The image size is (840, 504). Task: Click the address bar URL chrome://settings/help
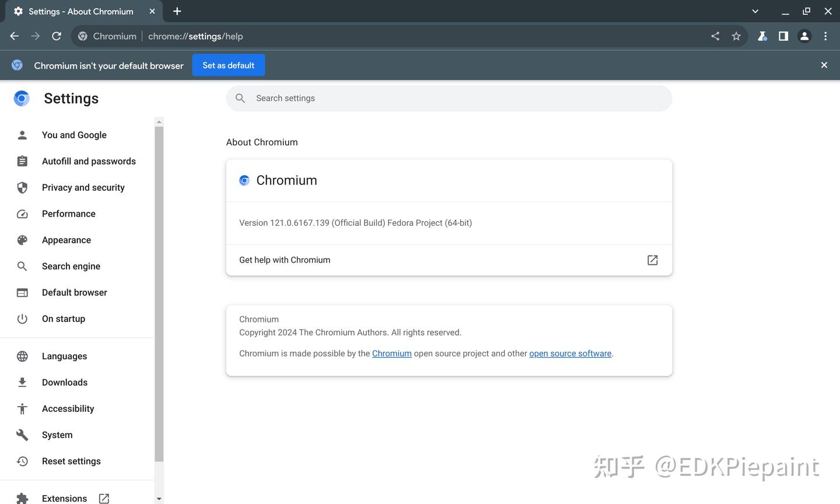click(x=195, y=36)
